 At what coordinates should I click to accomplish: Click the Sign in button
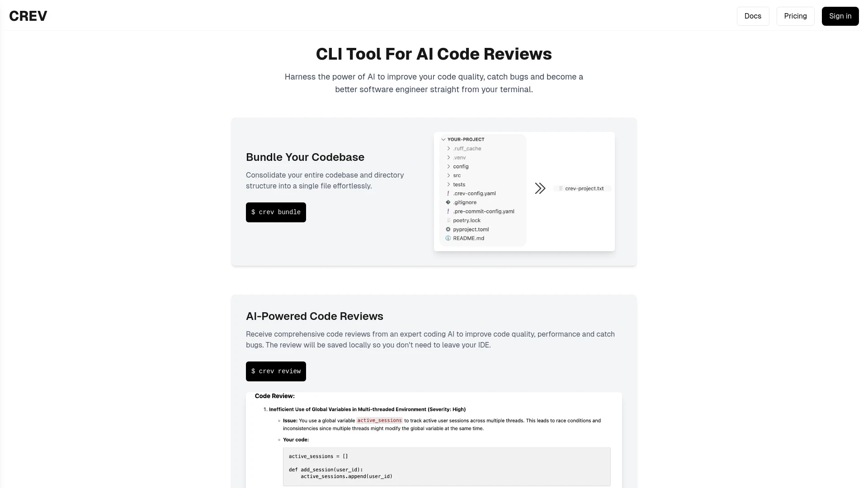click(840, 16)
